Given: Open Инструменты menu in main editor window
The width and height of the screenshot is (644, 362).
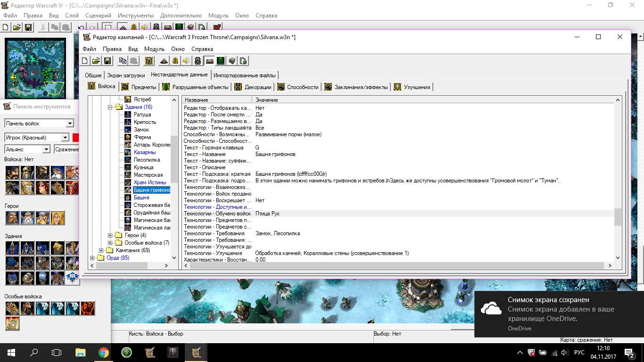Looking at the screenshot, I should 136,16.
